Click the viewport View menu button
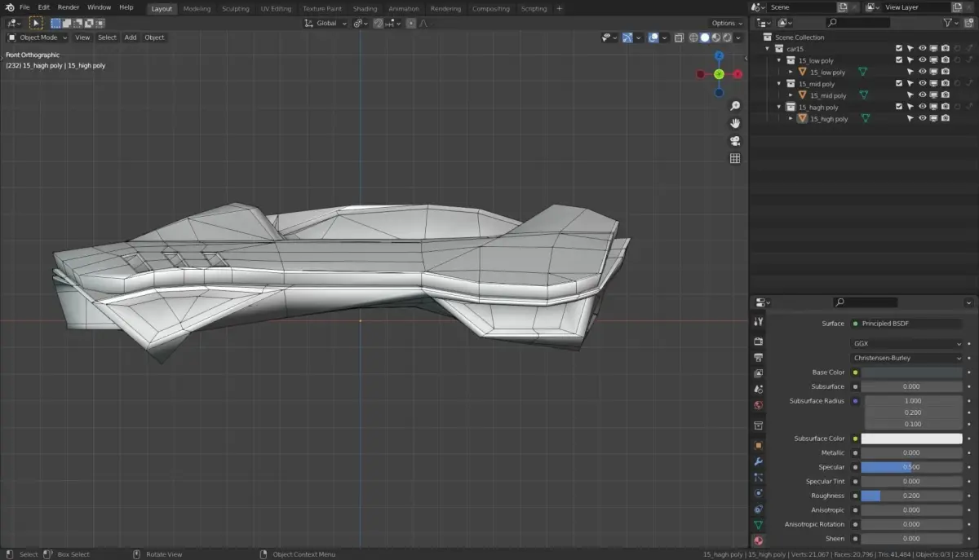Image resolution: width=979 pixels, height=560 pixels. [82, 37]
